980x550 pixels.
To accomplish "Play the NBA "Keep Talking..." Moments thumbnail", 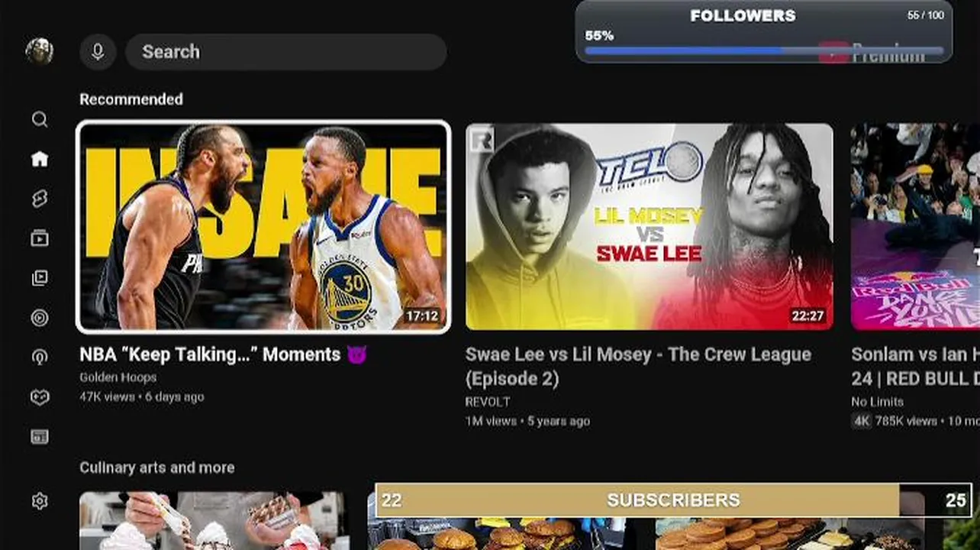I will [263, 227].
